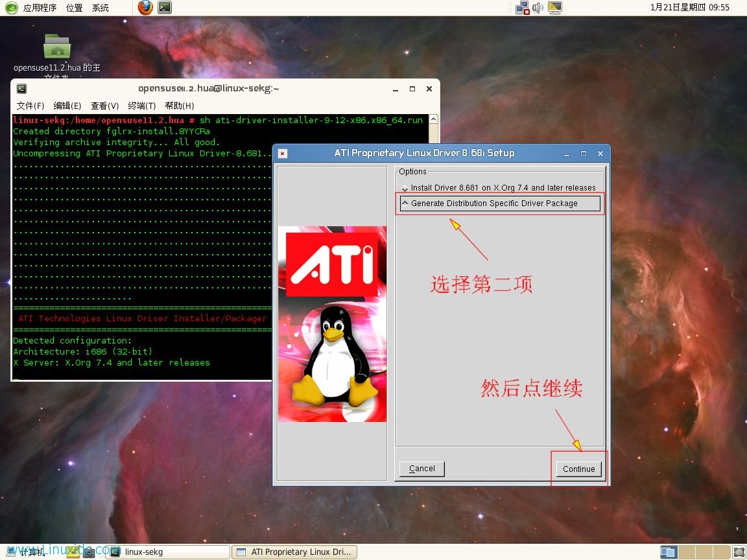Viewport: 747px width, 560px height.
Task: Close the ATI setup dialog via title bar
Action: click(x=600, y=154)
